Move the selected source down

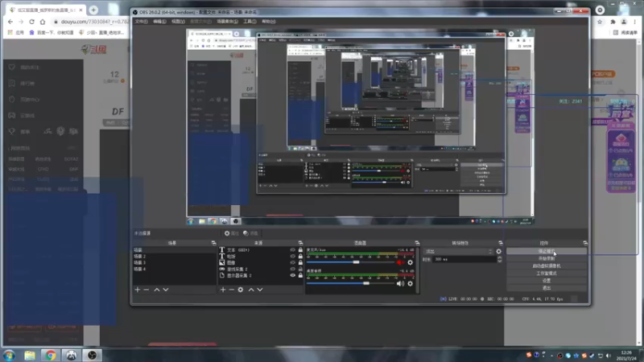click(260, 290)
